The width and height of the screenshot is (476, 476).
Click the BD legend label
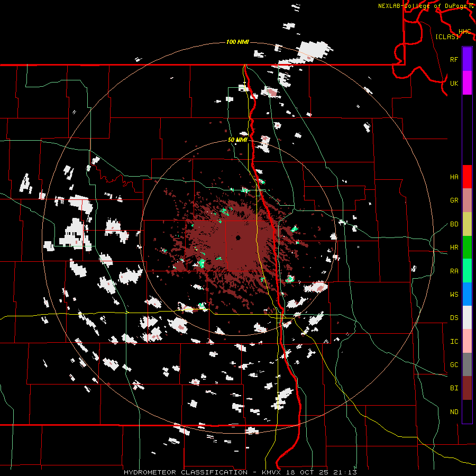click(454, 224)
